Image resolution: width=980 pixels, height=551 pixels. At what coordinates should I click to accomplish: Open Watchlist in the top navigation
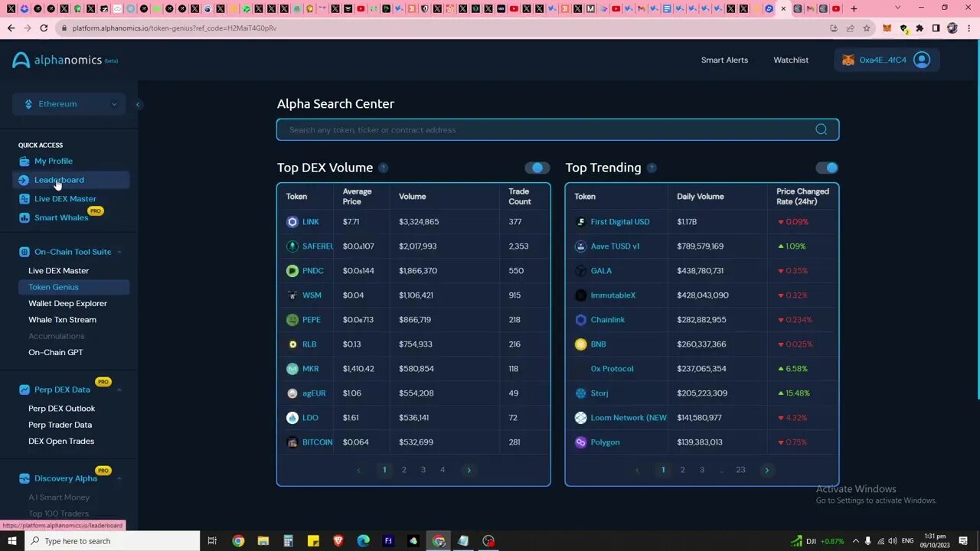(791, 60)
